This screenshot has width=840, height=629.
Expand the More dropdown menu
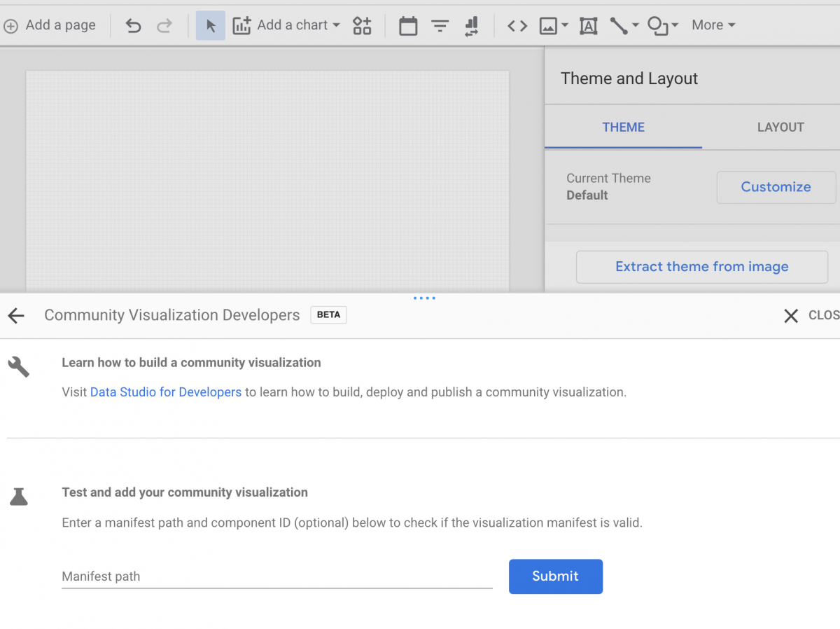pyautogui.click(x=713, y=25)
